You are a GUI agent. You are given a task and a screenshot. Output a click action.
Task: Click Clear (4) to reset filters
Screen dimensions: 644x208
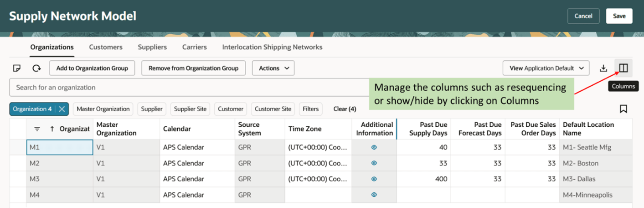(345, 109)
